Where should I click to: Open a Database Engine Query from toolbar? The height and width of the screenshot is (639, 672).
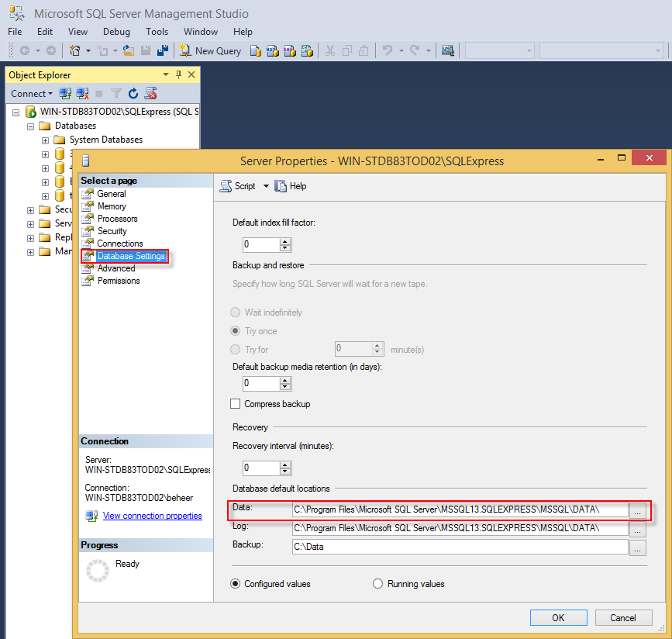256,51
